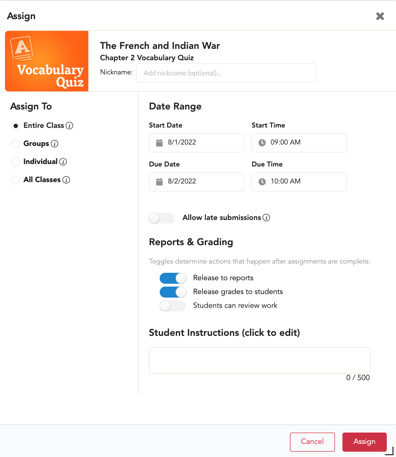Click the clock icon in Start Time
The height and width of the screenshot is (457, 396).
click(262, 143)
